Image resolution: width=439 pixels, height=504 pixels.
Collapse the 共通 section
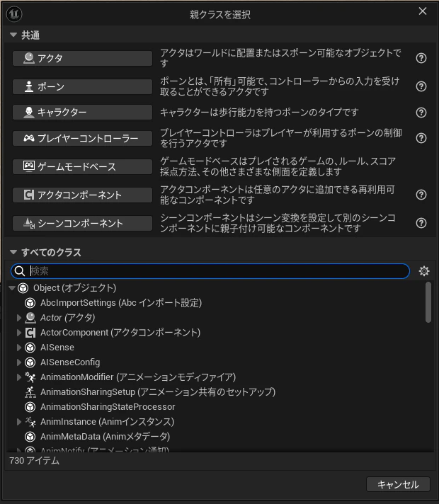(13, 35)
